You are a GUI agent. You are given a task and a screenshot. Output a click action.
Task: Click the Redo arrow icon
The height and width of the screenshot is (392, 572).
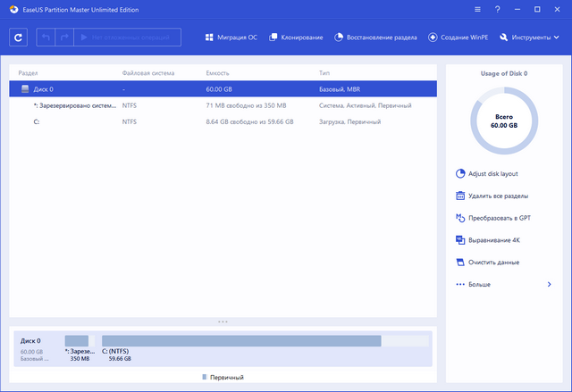(x=63, y=38)
